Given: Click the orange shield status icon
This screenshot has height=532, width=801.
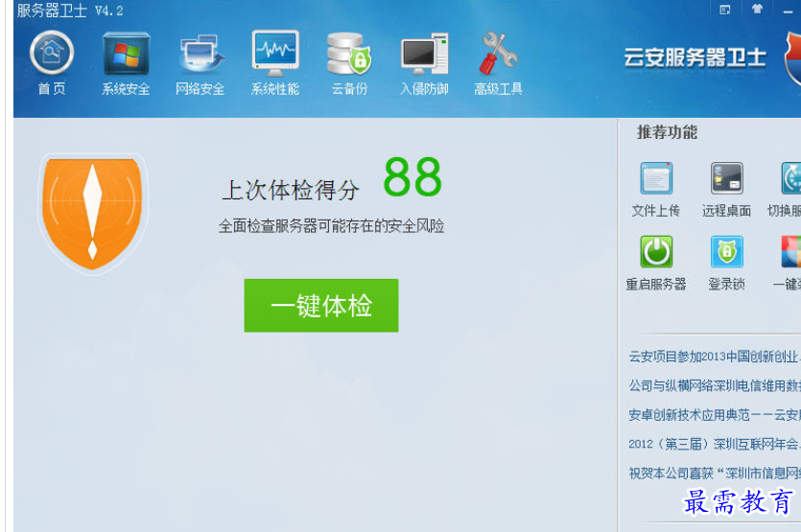Looking at the screenshot, I should point(92,213).
